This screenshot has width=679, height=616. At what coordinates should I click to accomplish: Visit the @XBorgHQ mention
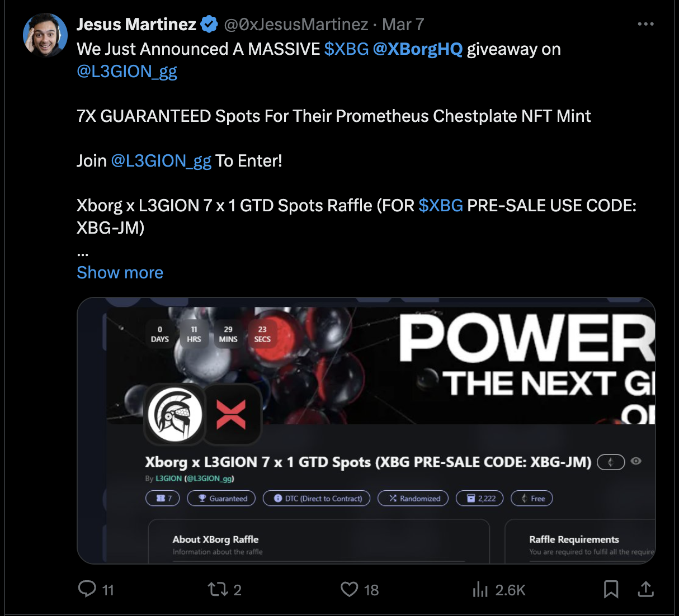tap(417, 49)
